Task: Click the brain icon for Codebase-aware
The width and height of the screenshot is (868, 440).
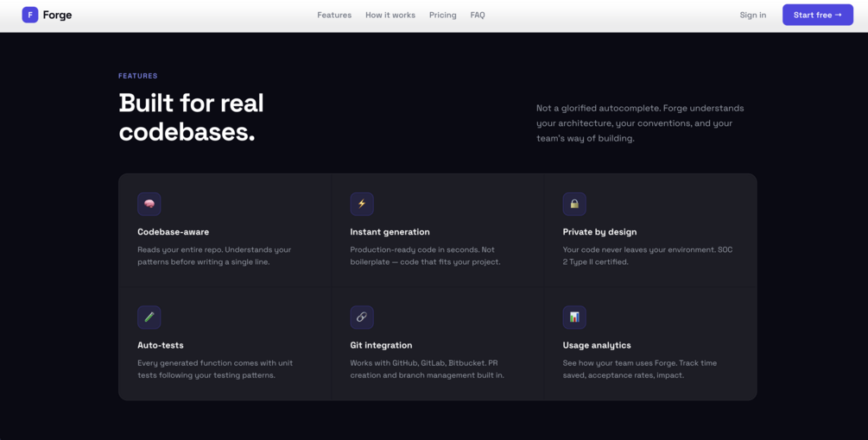Action: pos(149,204)
